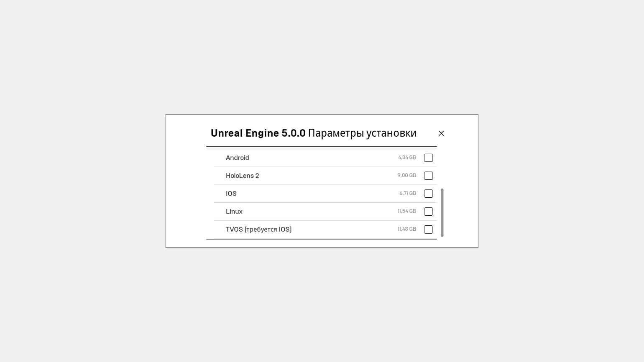Click the bold Unreal Engine 5.0.0 title
The height and width of the screenshot is (362, 644).
(258, 133)
